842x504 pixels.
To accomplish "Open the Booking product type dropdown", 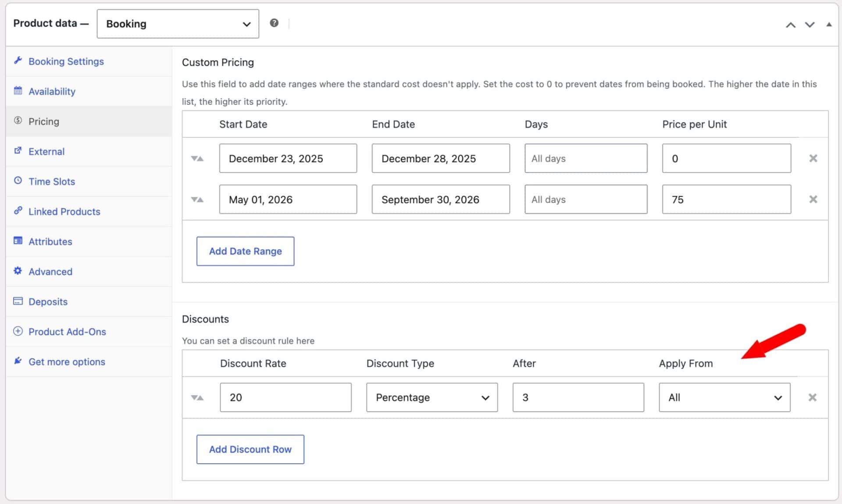I will point(178,24).
